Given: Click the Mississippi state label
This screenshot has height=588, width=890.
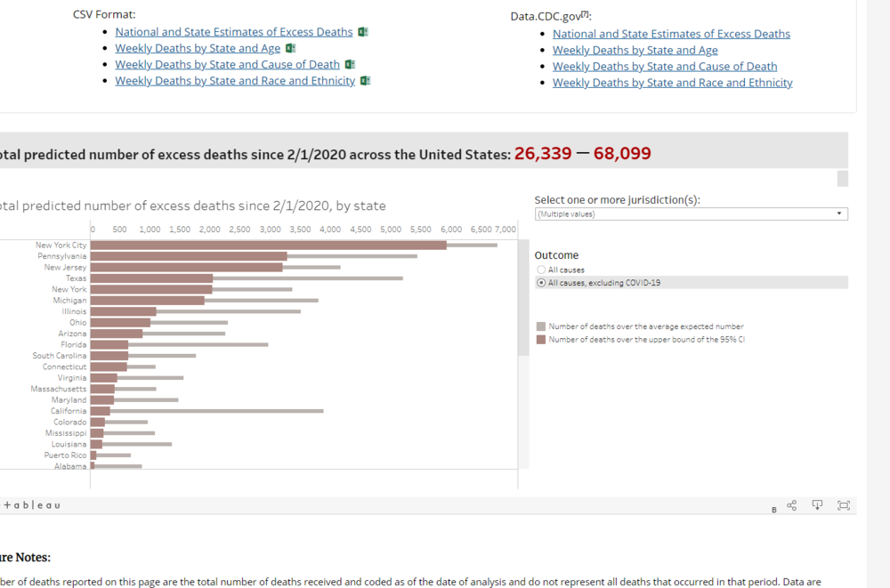Looking at the screenshot, I should pyautogui.click(x=66, y=433).
